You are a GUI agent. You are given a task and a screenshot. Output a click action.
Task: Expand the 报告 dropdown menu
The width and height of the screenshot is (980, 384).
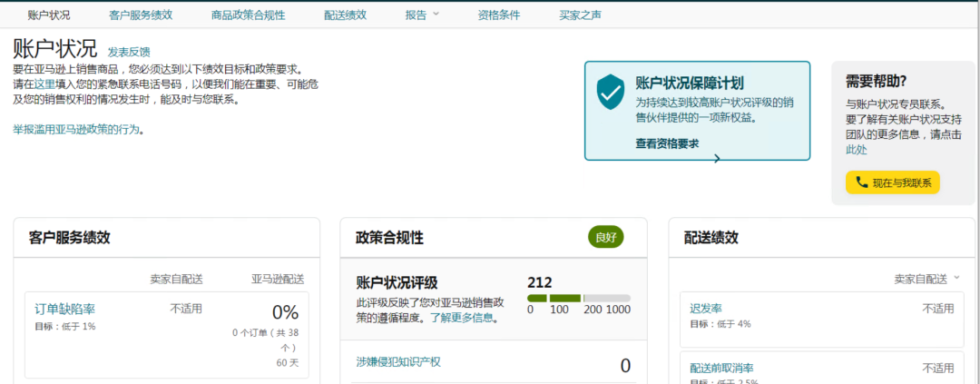pos(422,15)
